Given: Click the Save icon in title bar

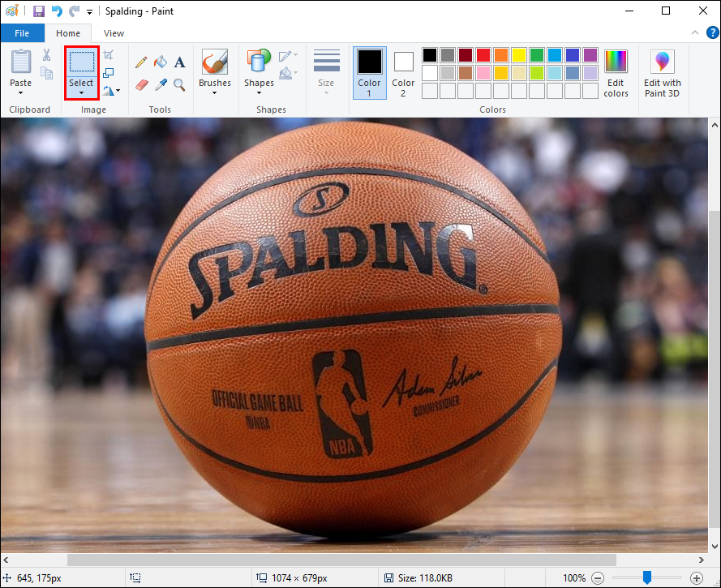Looking at the screenshot, I should (x=38, y=11).
